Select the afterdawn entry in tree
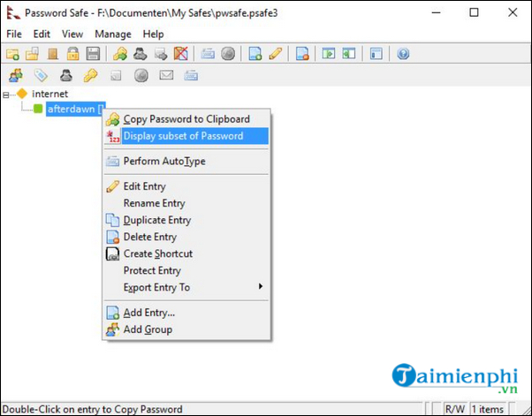The height and width of the screenshot is (416, 532). click(x=76, y=109)
